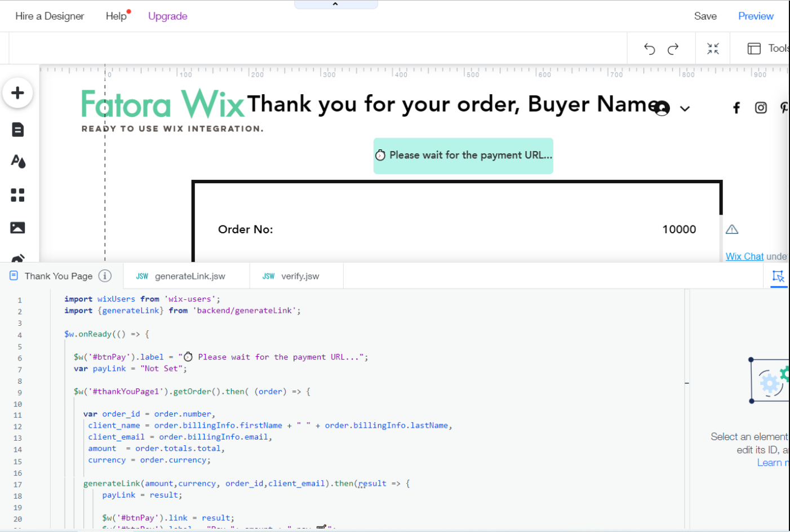Click the horizontal ruler at mark 500

pos(472,73)
